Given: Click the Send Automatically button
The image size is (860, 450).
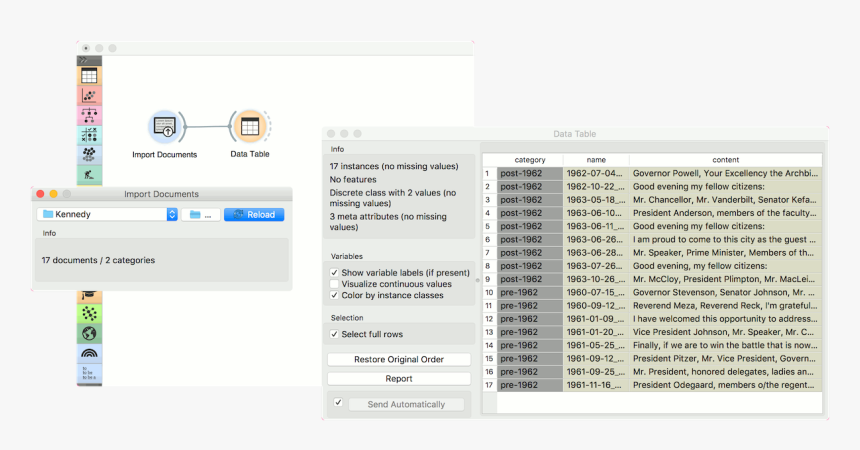Looking at the screenshot, I should coord(406,404).
